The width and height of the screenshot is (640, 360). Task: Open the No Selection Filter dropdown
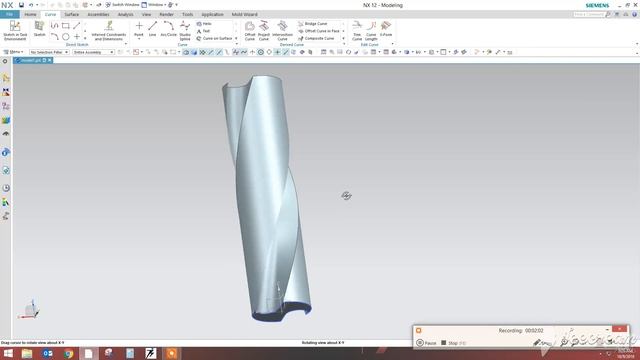(x=49, y=52)
